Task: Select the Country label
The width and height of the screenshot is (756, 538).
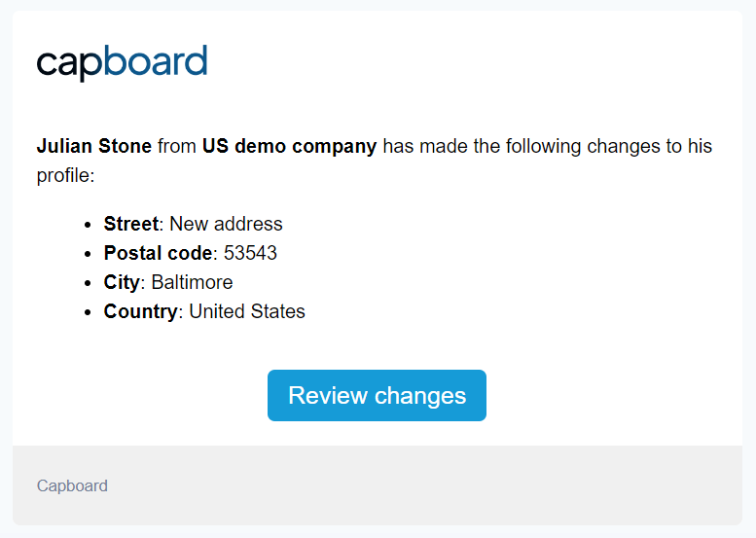Action: [x=140, y=312]
